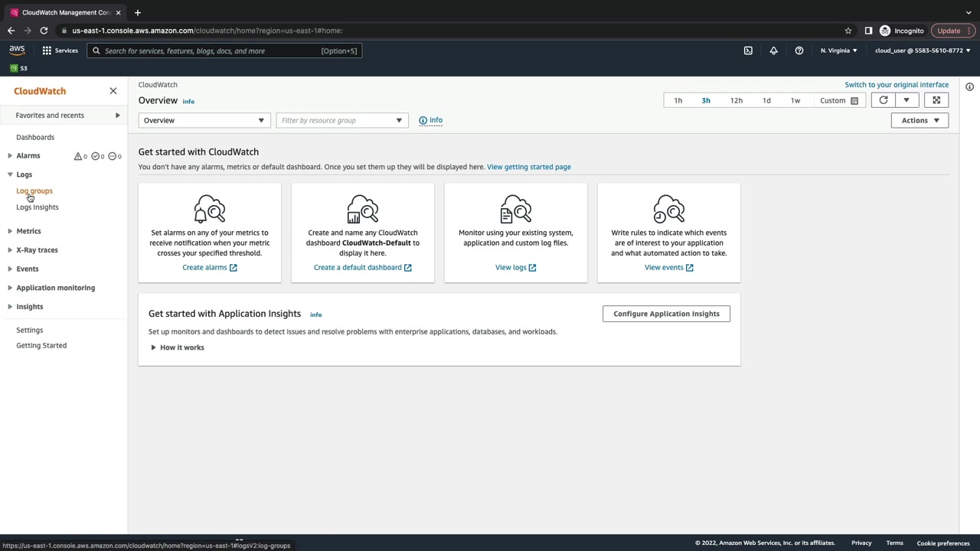980x551 pixels.
Task: Open the AWS Services grid menu
Action: click(60, 51)
